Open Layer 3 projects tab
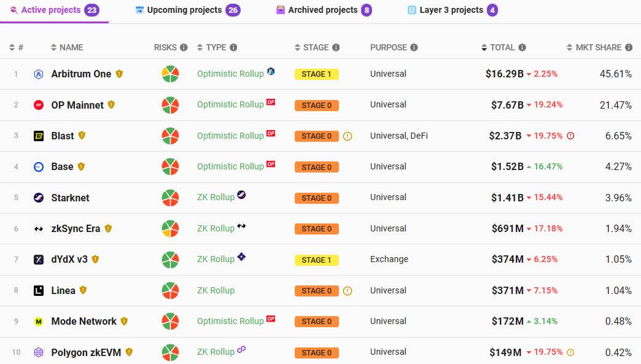Image resolution: width=641 pixels, height=364 pixels. 452,10
